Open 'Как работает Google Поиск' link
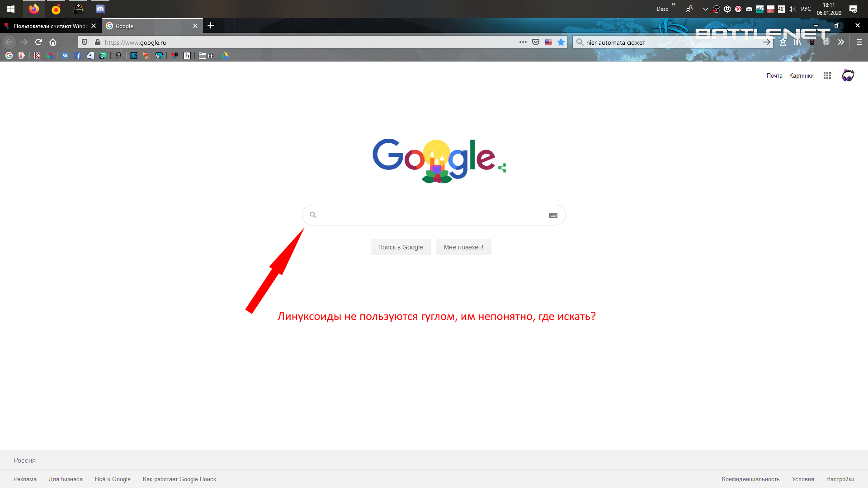 click(179, 479)
